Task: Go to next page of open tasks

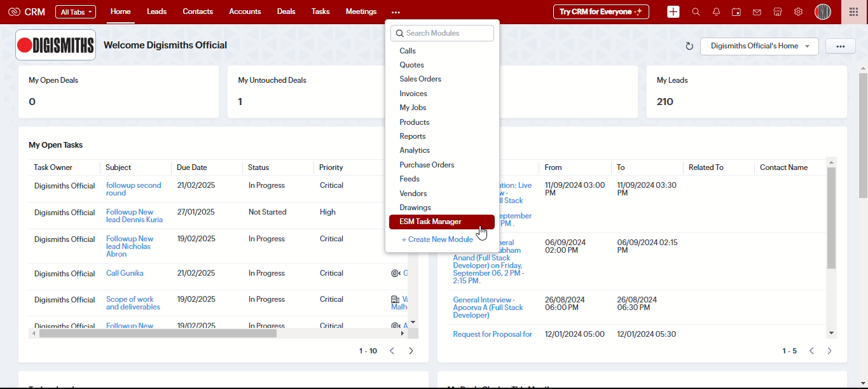Action: [x=411, y=351]
